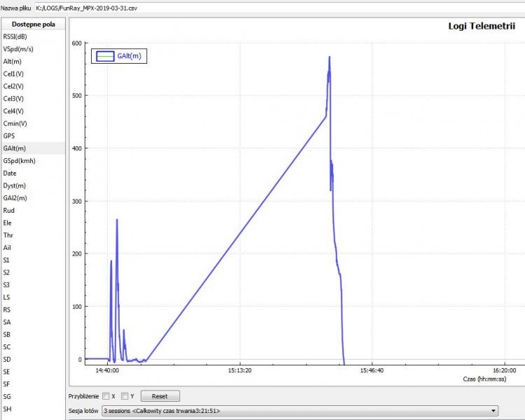Select GSpd(kmh) ground speed field
Viewport: 525px width, 420px height.
click(x=19, y=160)
